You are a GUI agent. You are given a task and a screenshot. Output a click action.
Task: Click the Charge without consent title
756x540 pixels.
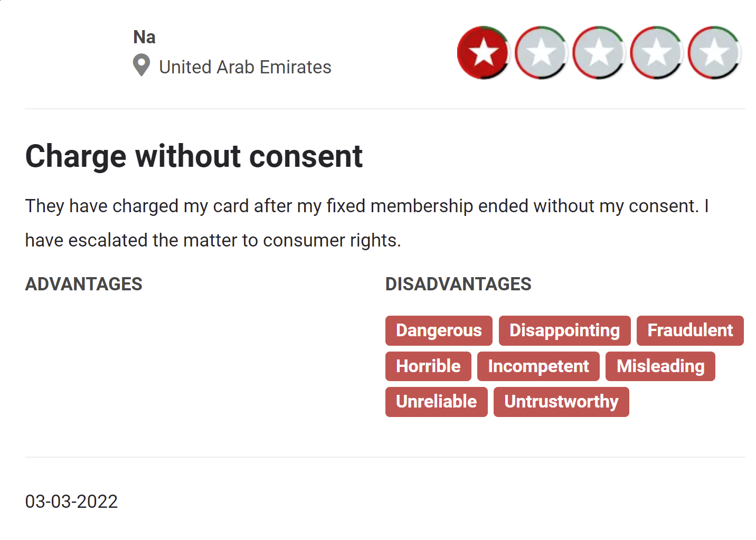194,156
